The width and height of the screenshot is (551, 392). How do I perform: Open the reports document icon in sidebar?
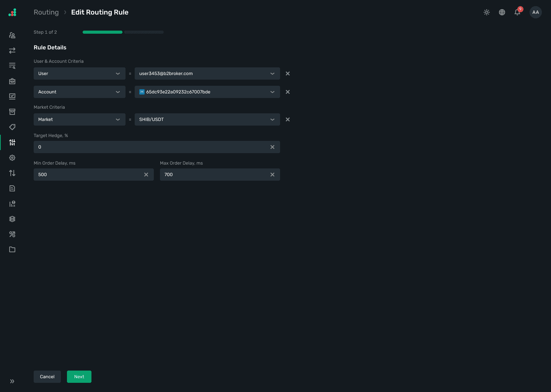(x=12, y=188)
